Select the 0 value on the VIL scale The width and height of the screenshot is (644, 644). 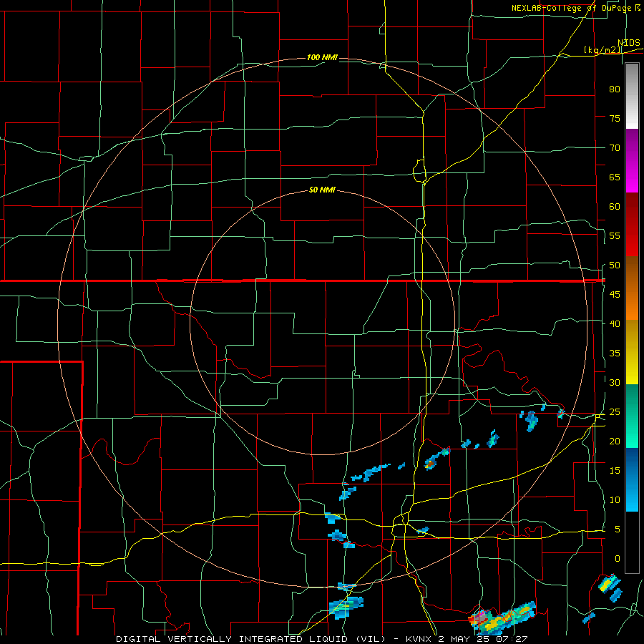pyautogui.click(x=618, y=559)
